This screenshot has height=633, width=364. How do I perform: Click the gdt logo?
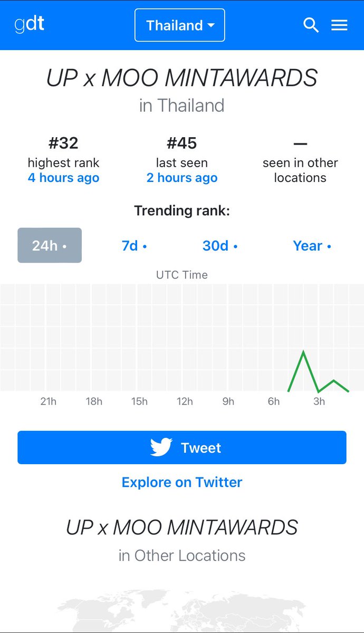(30, 24)
